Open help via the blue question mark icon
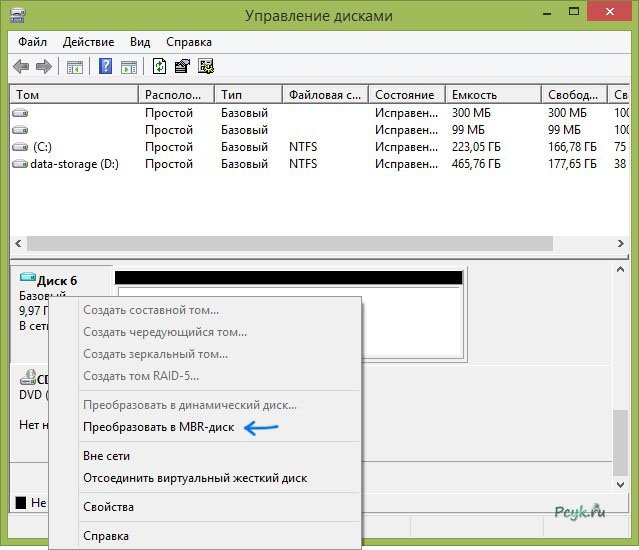Viewport: 639px width, 550px height. click(x=105, y=67)
